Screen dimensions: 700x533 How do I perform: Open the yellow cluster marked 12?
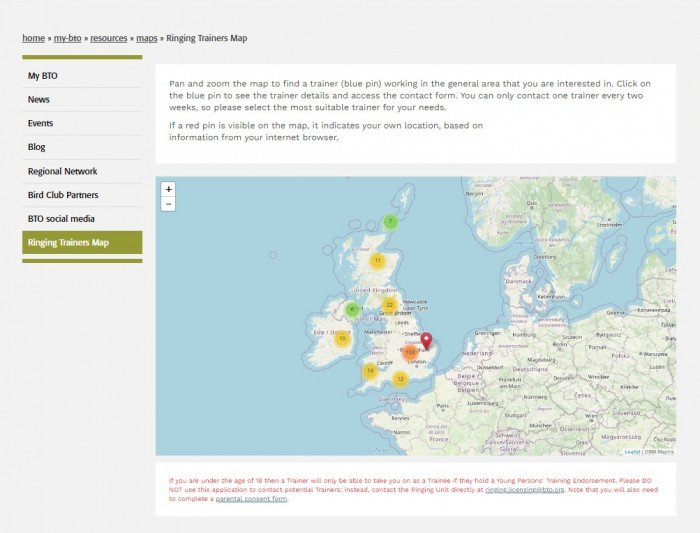(x=400, y=379)
